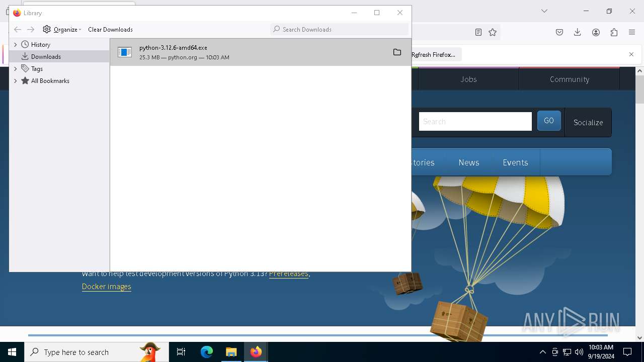Open News menu item

469,162
